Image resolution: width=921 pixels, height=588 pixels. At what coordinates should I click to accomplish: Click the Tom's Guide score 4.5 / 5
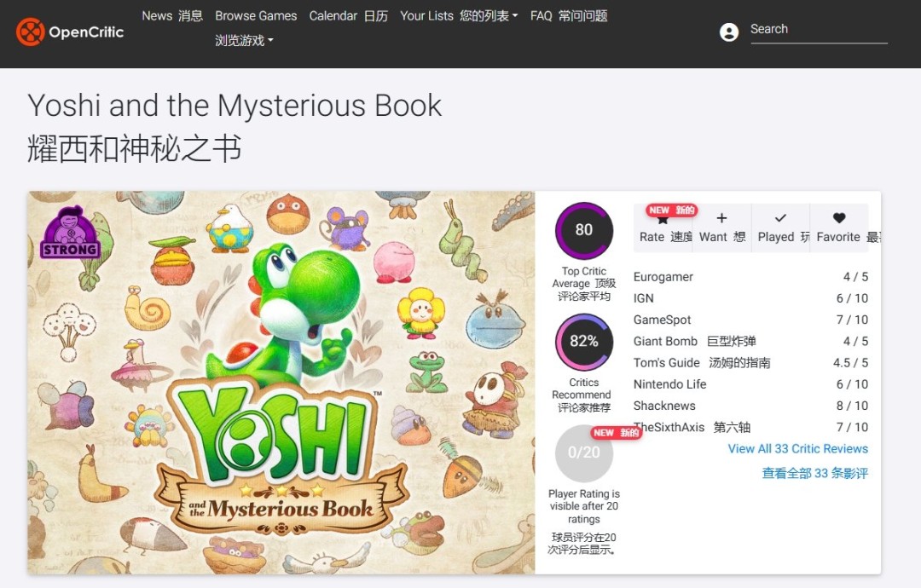pos(850,363)
